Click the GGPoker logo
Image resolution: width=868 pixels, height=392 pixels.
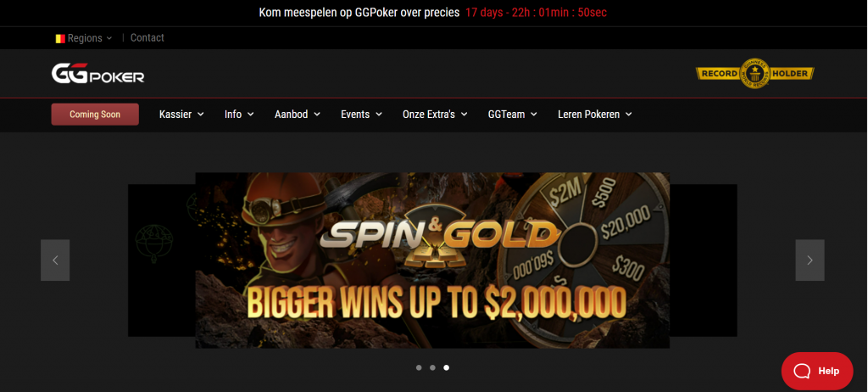98,74
